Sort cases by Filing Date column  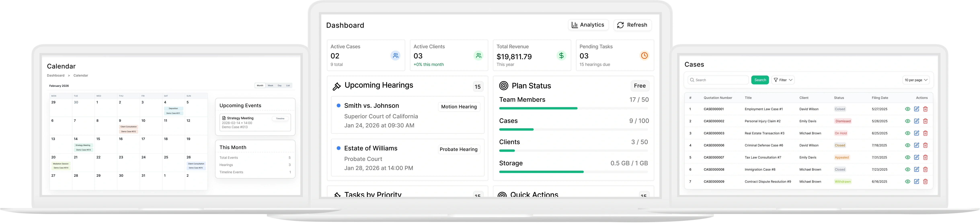879,98
